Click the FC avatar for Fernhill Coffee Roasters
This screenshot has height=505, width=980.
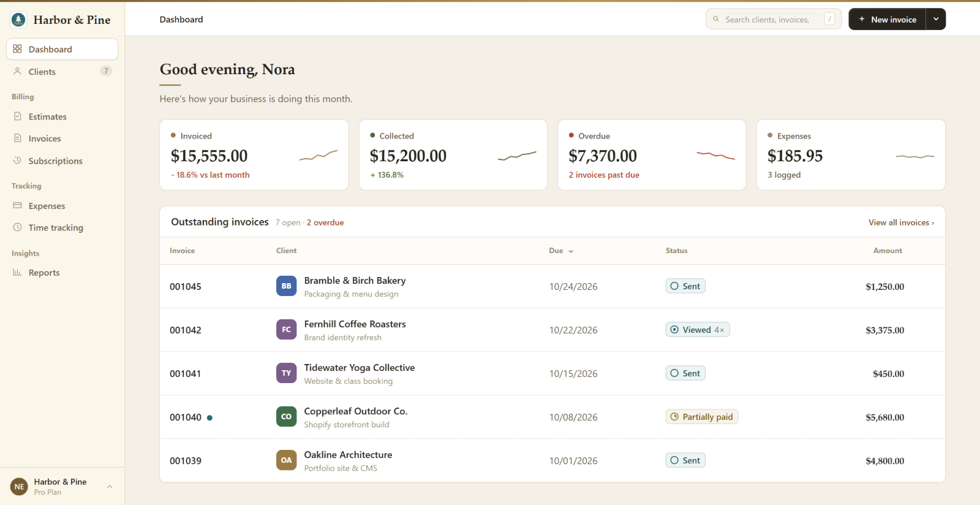pyautogui.click(x=287, y=330)
